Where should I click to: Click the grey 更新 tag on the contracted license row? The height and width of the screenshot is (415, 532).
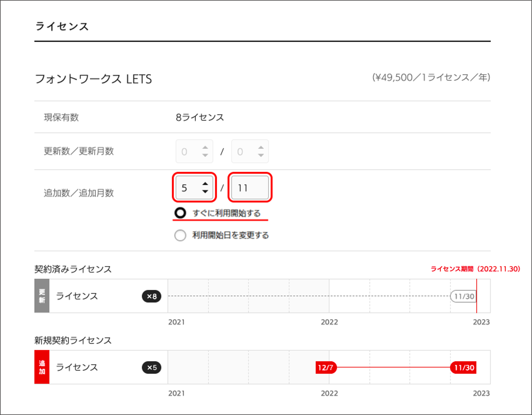pyautogui.click(x=42, y=296)
